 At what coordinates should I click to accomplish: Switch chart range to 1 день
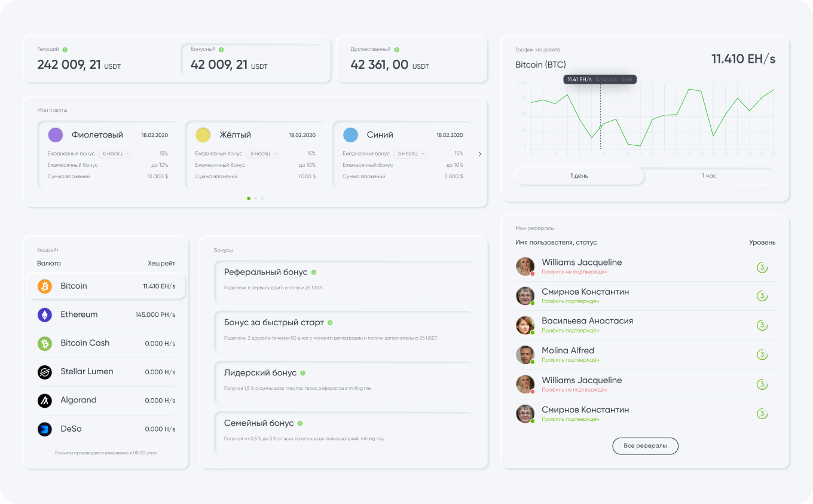(579, 176)
